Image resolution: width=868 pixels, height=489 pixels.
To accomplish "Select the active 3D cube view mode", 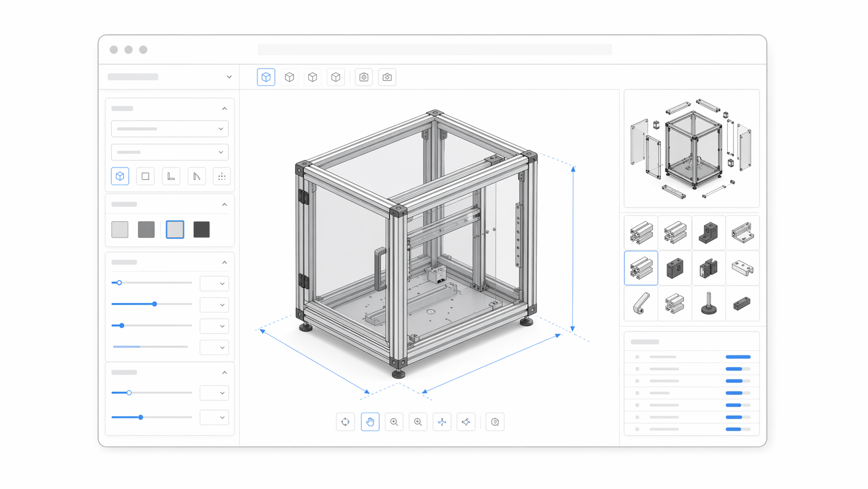I will (266, 77).
